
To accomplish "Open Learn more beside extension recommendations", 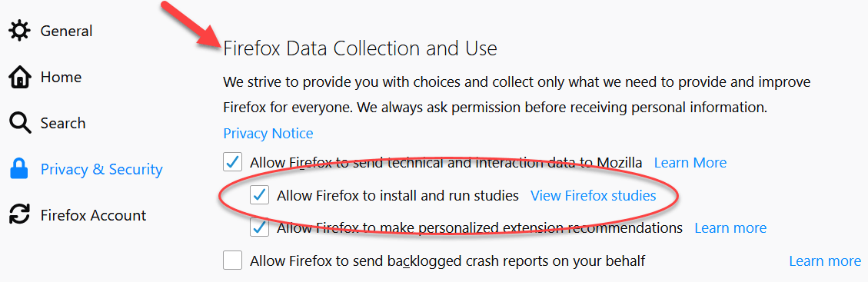I will (730, 227).
